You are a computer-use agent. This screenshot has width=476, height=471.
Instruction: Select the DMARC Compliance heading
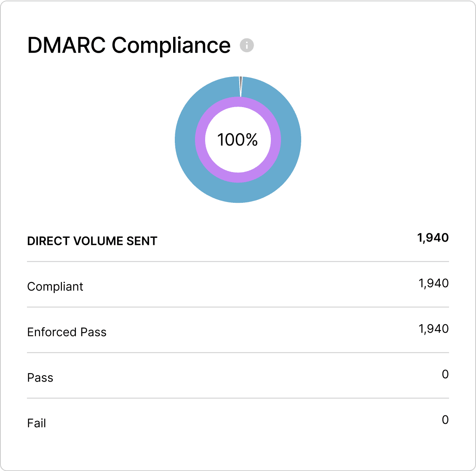tap(129, 45)
